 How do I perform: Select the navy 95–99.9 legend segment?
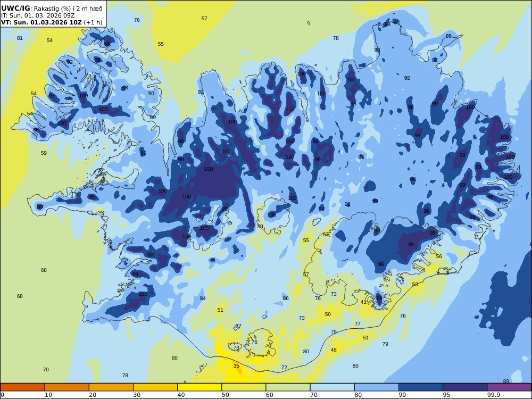tap(465, 387)
